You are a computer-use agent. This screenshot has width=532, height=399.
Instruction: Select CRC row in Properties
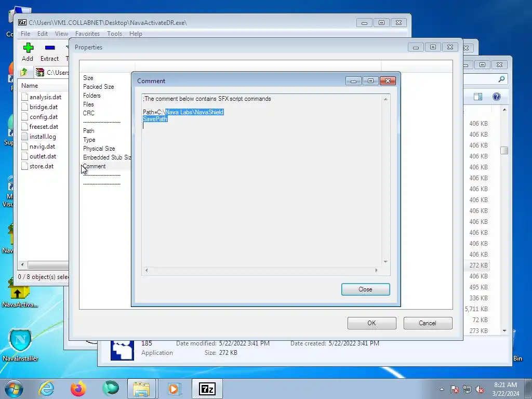[x=88, y=113]
